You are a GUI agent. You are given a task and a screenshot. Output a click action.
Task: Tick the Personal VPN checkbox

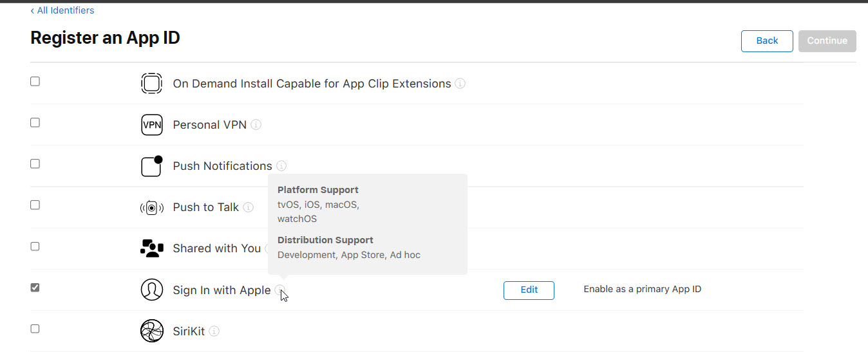35,122
